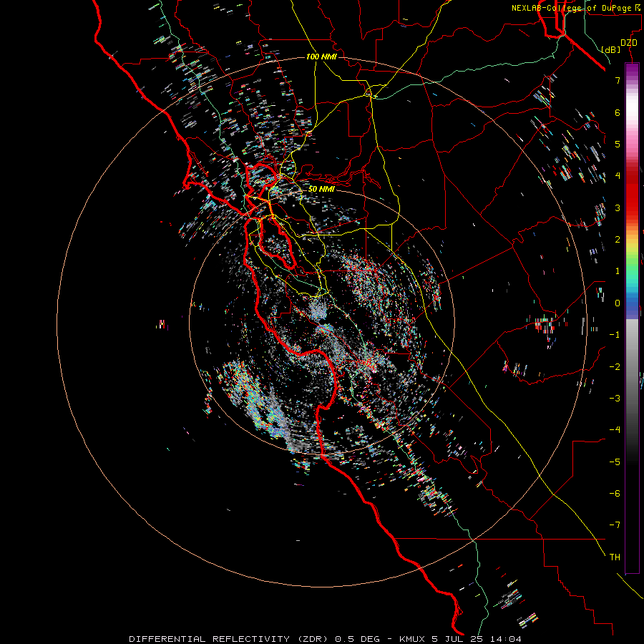
Task: Click the "-5" value on the dB scale
Action: tap(615, 462)
